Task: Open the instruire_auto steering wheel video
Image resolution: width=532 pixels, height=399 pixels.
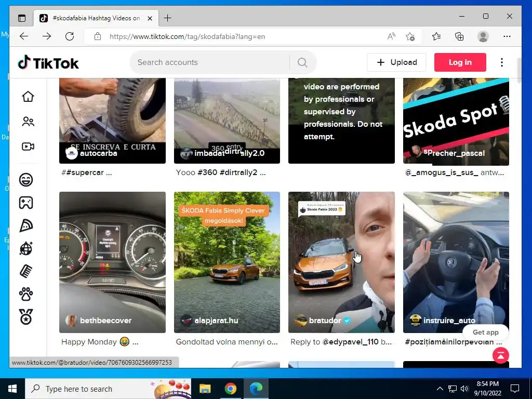Action: coord(456,262)
